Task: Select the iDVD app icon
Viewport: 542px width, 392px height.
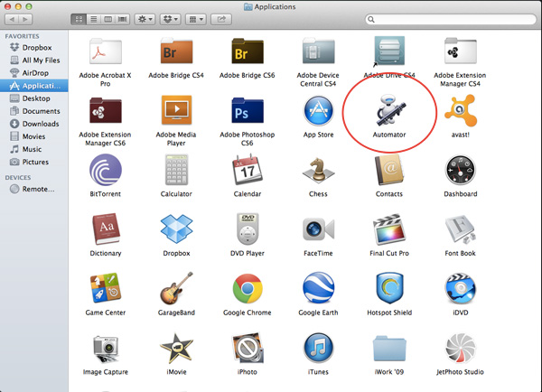Action: coord(461,288)
